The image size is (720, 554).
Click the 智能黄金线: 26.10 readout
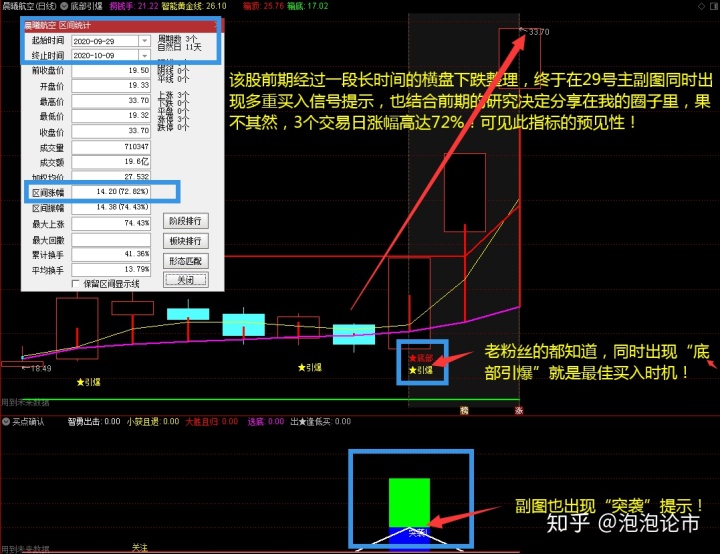pyautogui.click(x=194, y=6)
